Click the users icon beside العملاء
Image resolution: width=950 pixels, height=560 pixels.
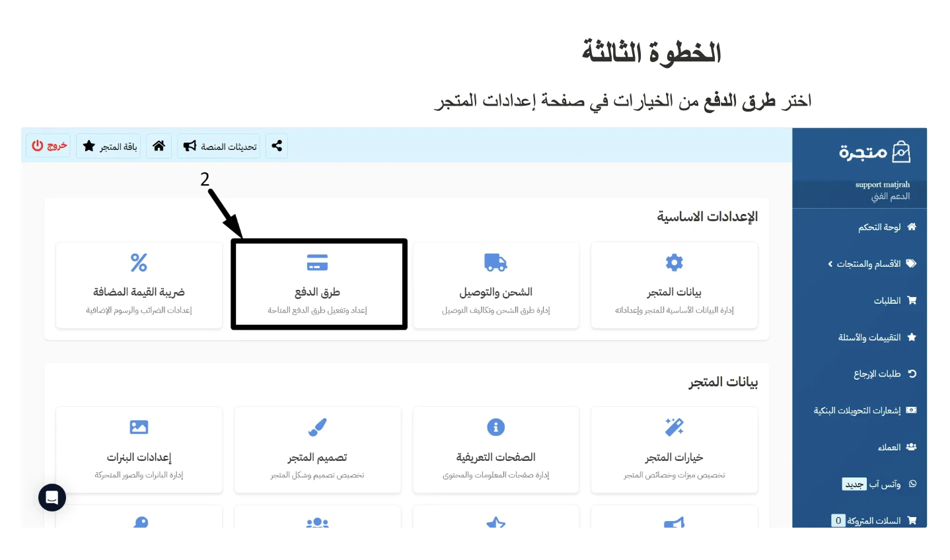click(912, 447)
